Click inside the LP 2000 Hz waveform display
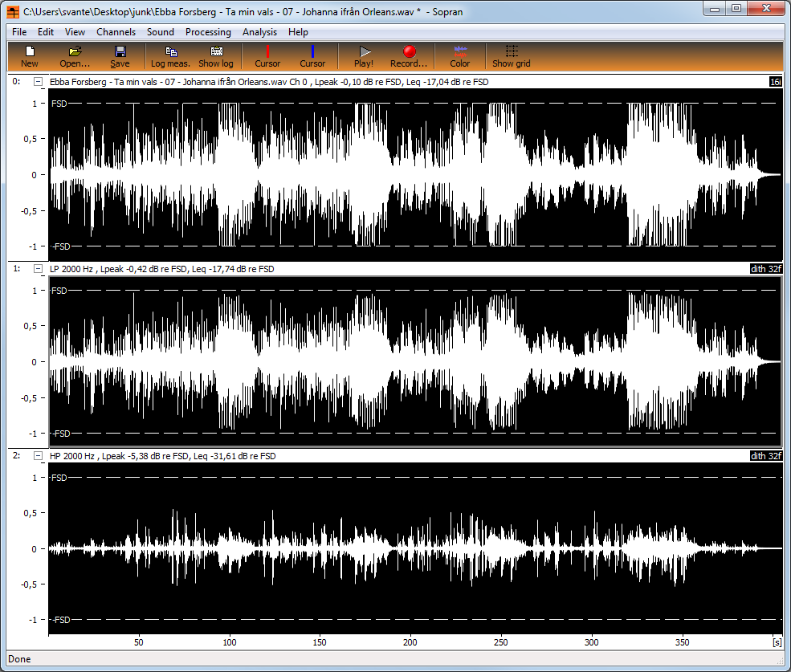This screenshot has height=672, width=791. (415, 361)
